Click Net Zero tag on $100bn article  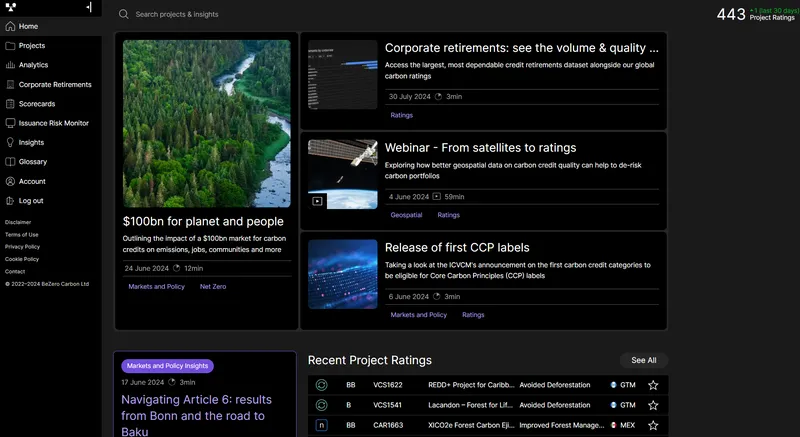213,287
